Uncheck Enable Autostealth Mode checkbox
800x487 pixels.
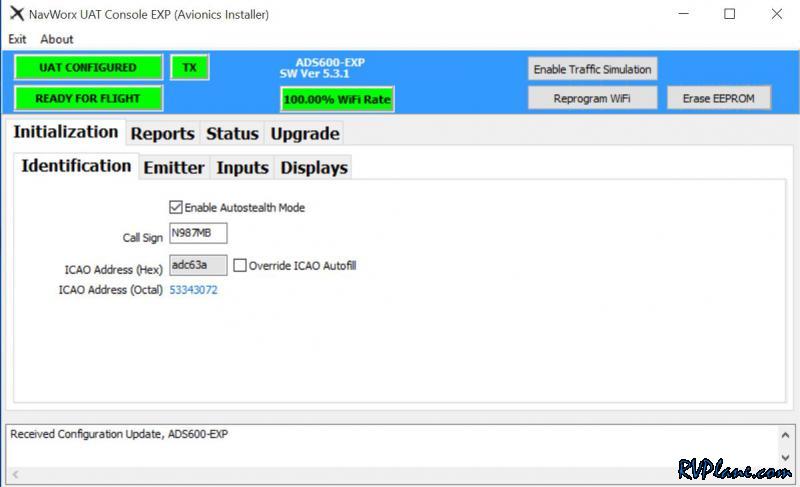176,207
